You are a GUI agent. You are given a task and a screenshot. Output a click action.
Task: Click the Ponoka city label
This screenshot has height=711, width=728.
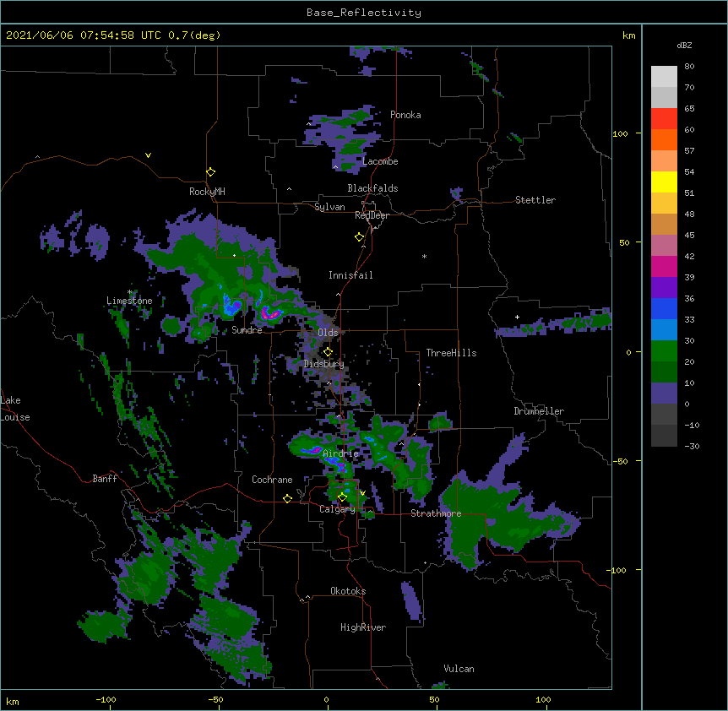tap(405, 115)
